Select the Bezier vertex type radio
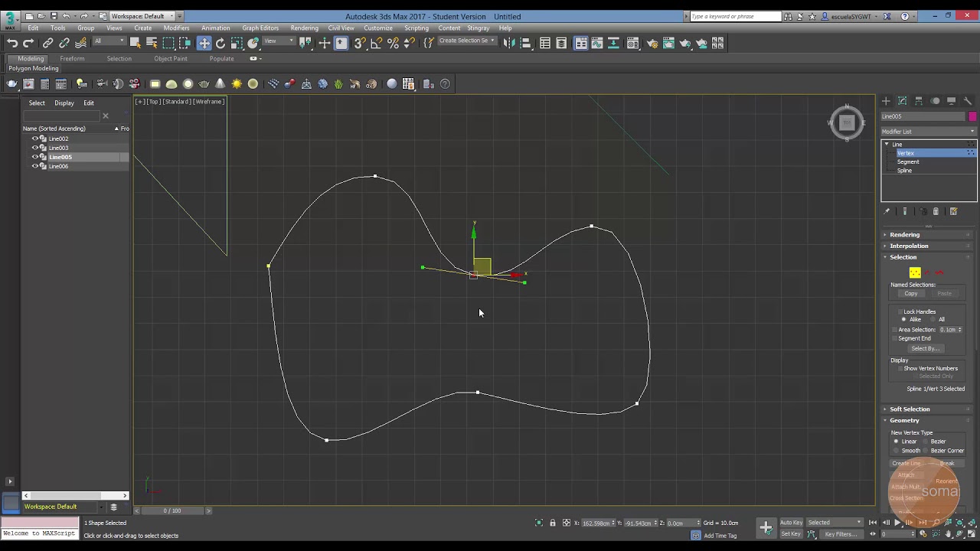Screen dimensions: 980x551 [x=925, y=442]
